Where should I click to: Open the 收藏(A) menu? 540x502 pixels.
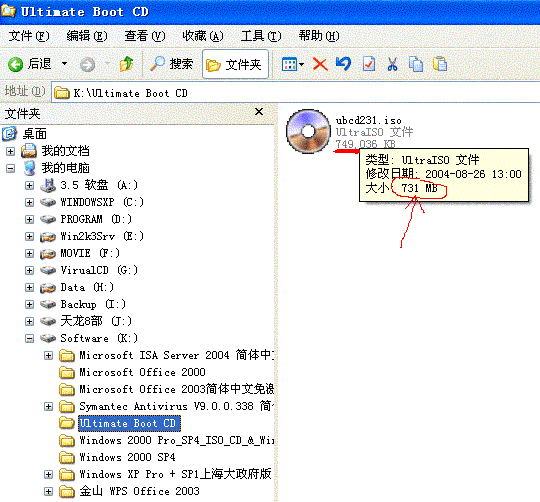click(x=203, y=36)
